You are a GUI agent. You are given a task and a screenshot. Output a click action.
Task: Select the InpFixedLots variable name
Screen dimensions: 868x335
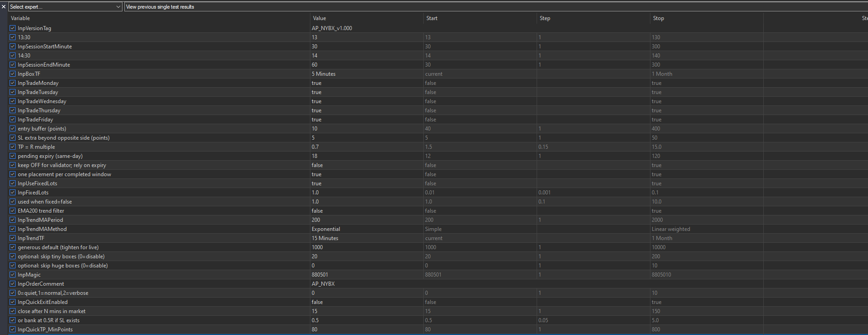point(33,193)
